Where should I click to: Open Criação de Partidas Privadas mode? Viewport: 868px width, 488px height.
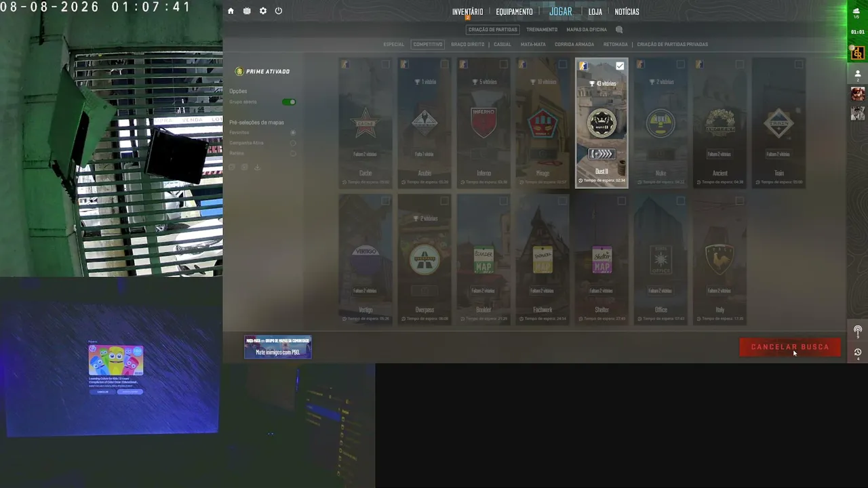pos(673,45)
